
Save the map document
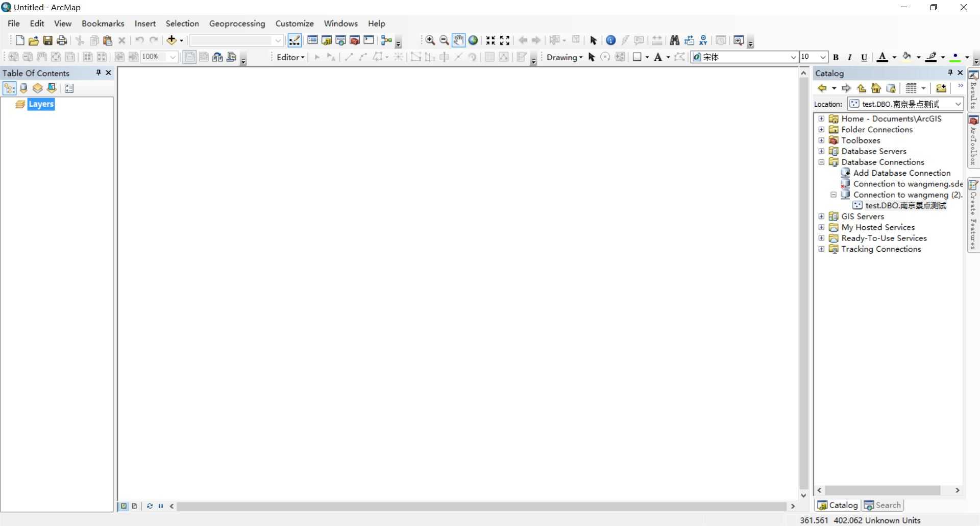tap(47, 40)
